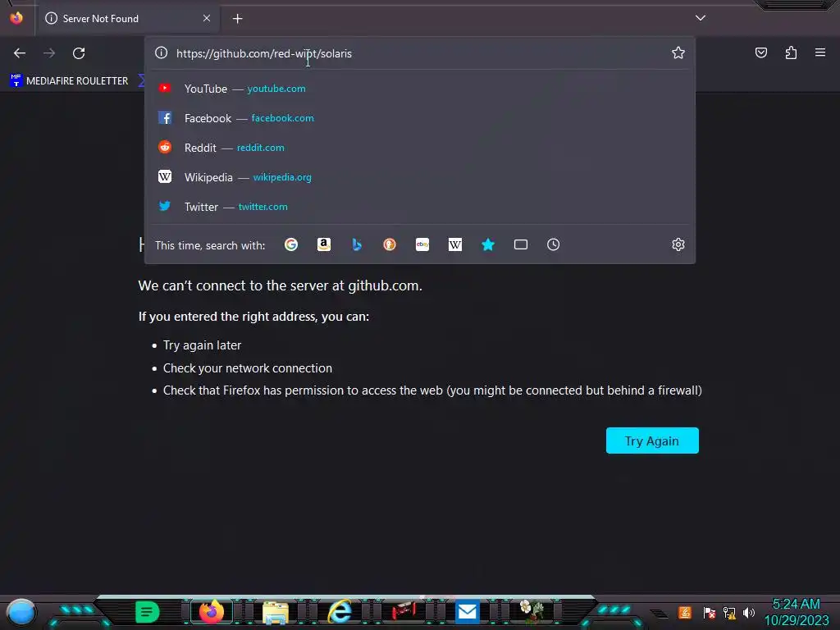Go back using the back arrow

coord(20,53)
